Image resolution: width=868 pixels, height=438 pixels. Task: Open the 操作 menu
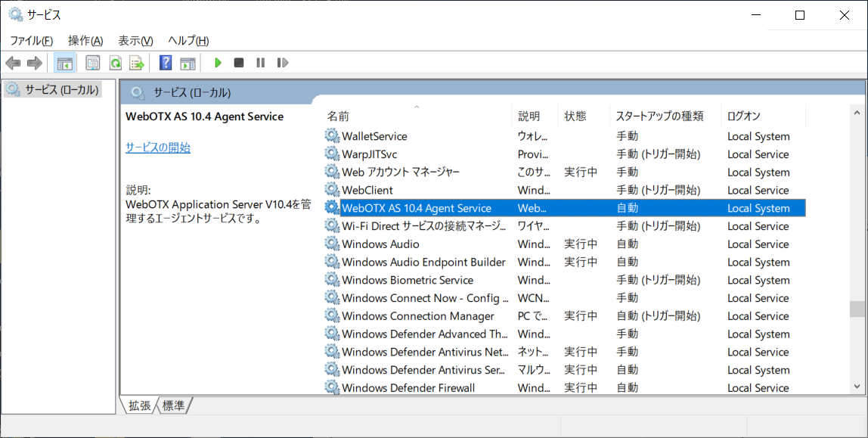coord(84,40)
